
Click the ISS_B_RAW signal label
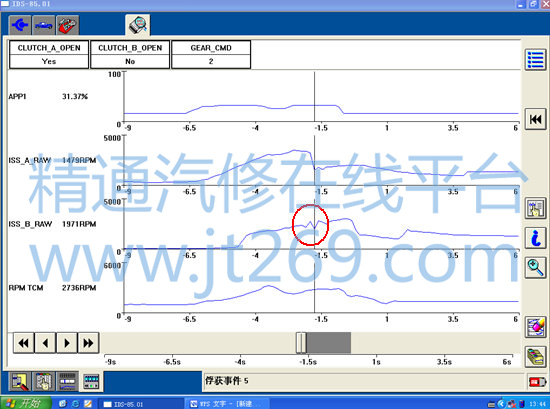30,224
